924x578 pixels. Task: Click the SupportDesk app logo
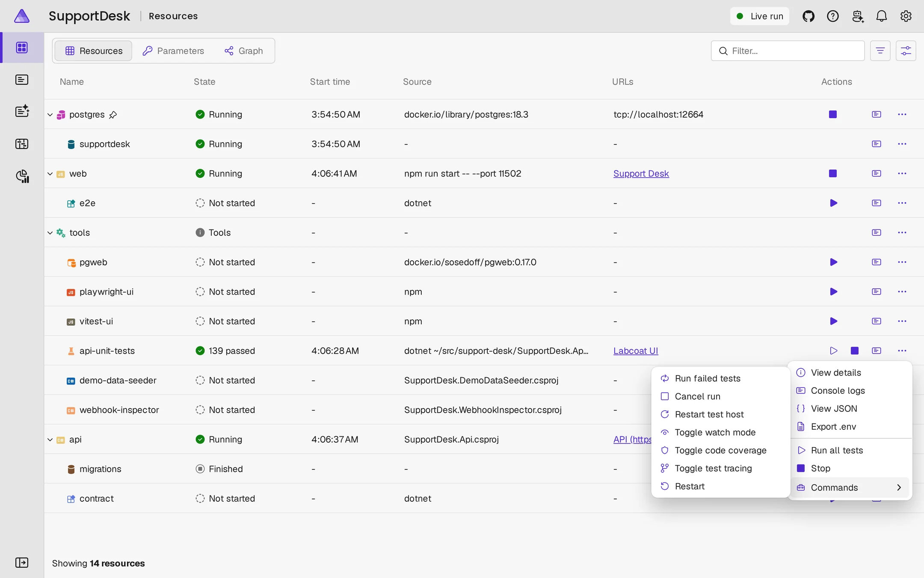(x=22, y=16)
